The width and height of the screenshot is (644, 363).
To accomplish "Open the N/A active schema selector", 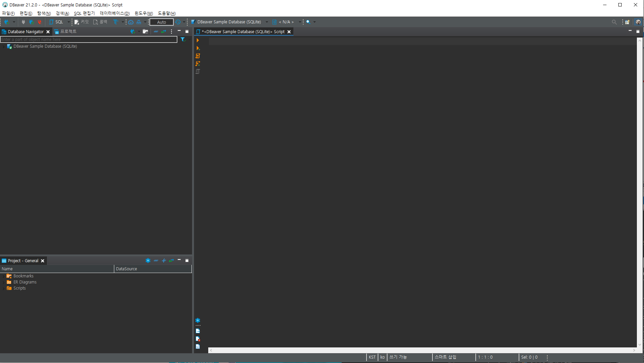I will 286,22.
